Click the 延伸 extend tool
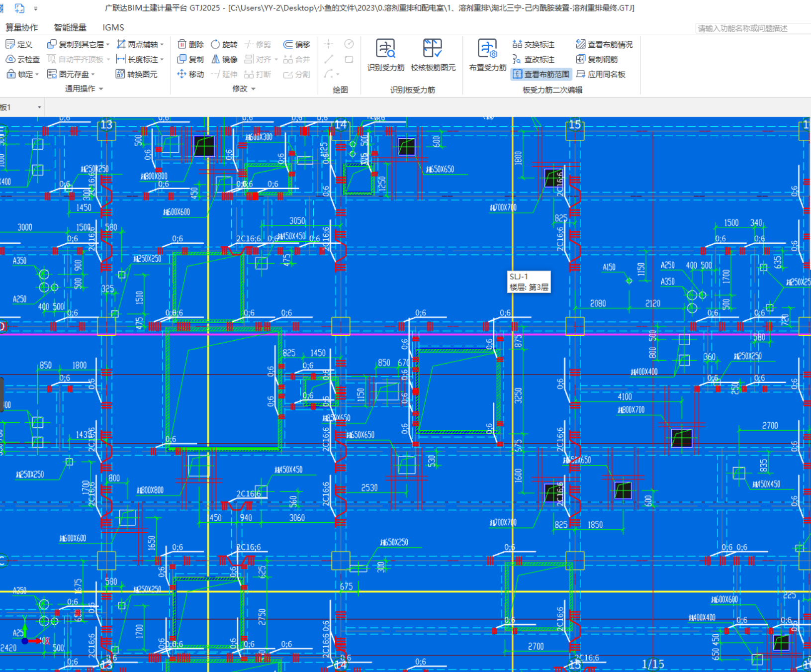Viewport: 811px width, 672px height. (224, 74)
